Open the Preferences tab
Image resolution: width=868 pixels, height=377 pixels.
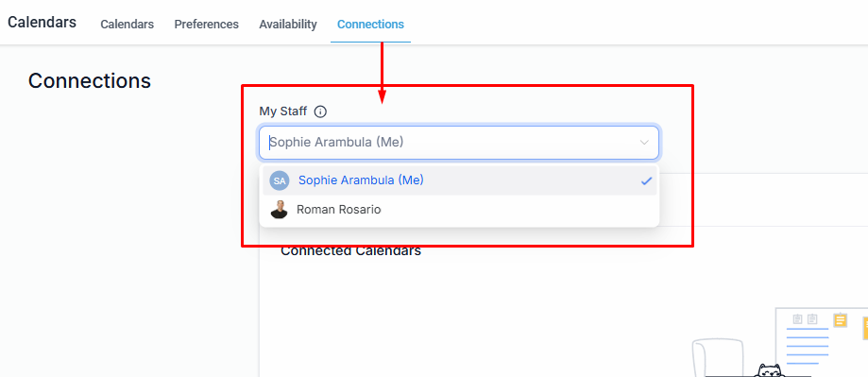pos(207,25)
